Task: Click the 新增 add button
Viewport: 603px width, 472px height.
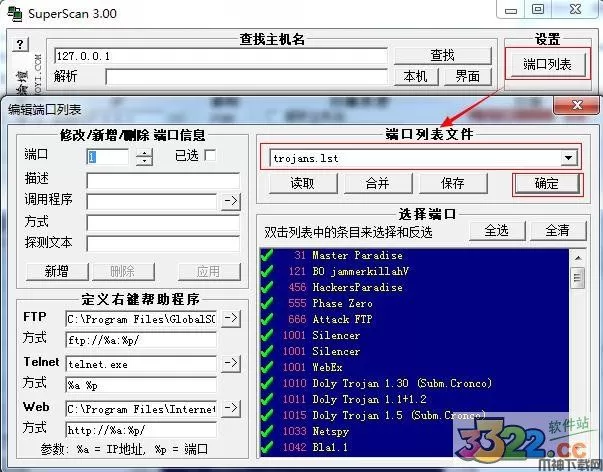Action: [x=57, y=272]
